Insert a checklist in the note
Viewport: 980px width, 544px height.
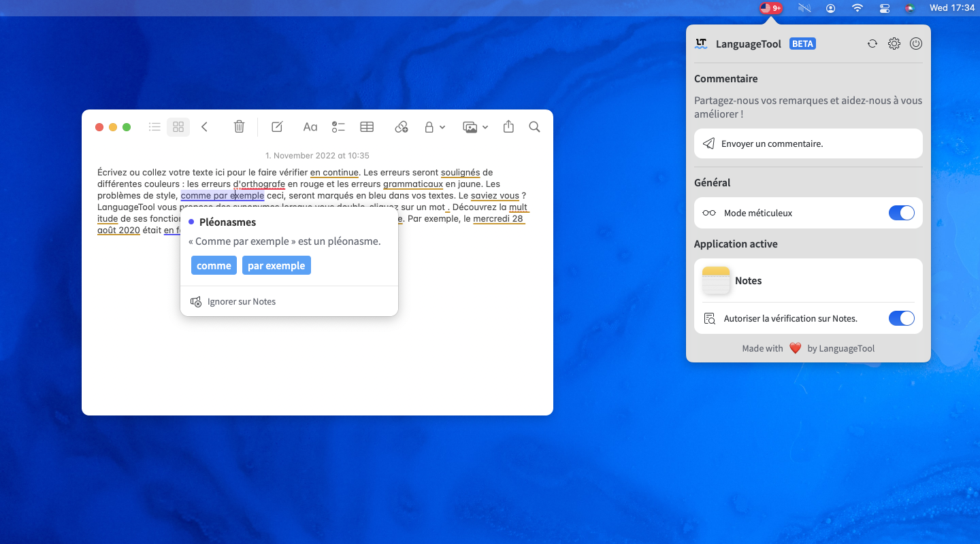338,127
